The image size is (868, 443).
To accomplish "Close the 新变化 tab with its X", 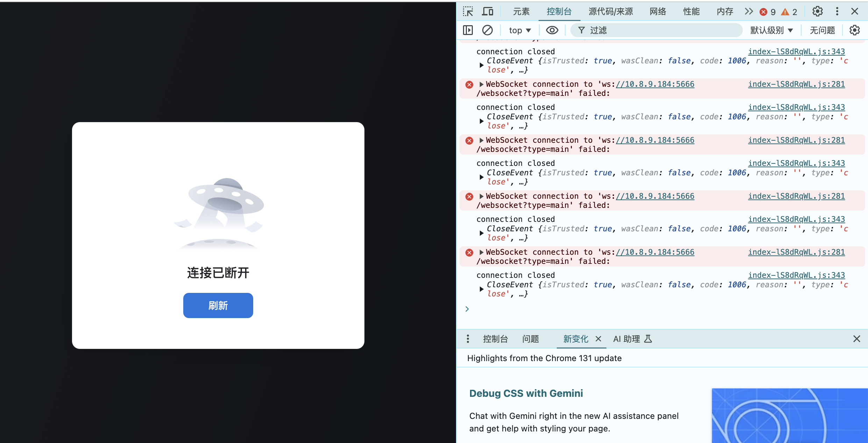I will click(x=598, y=339).
